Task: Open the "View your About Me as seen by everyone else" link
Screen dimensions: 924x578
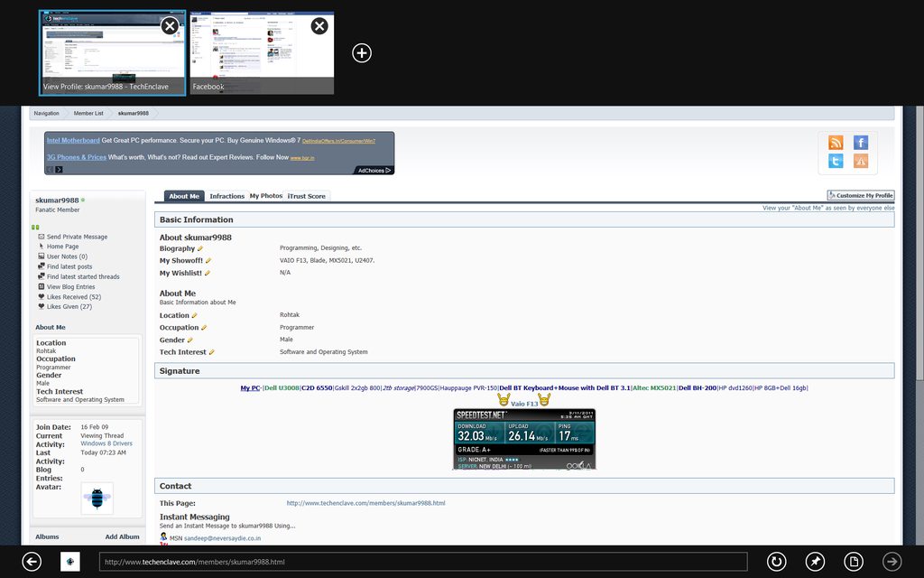Action: coord(828,208)
